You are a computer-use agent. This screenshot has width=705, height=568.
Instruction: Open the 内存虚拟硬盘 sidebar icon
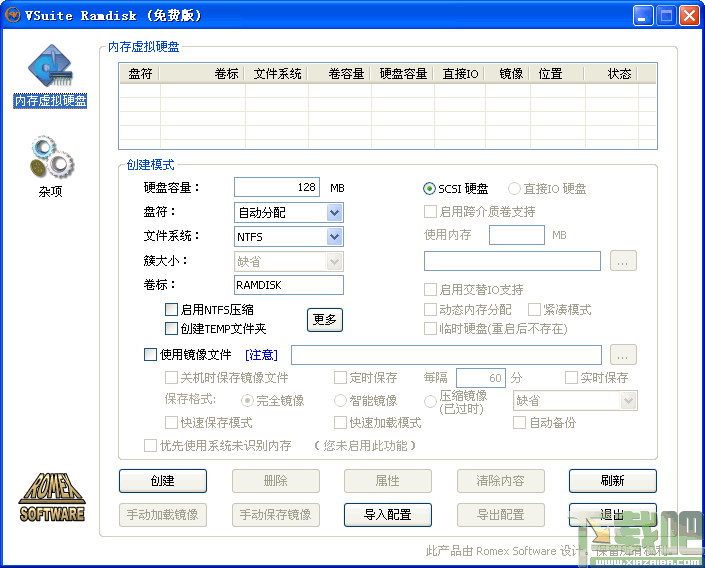click(x=50, y=76)
